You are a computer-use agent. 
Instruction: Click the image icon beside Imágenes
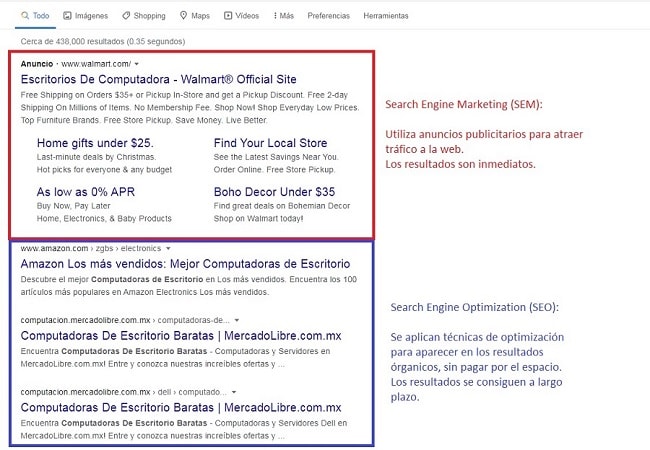point(67,16)
